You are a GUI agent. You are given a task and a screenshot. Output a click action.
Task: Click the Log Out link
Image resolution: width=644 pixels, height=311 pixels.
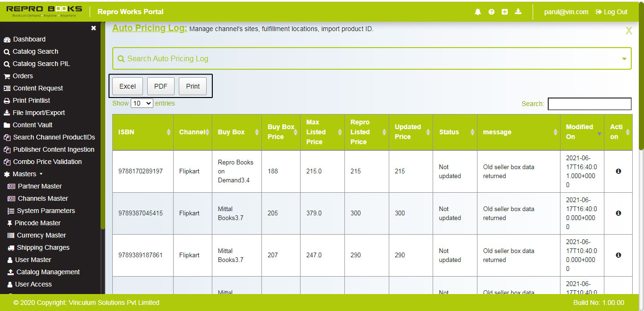[x=611, y=12]
